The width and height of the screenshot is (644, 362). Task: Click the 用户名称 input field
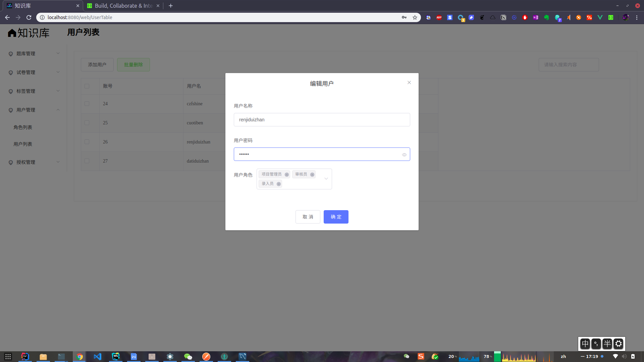coord(322,120)
